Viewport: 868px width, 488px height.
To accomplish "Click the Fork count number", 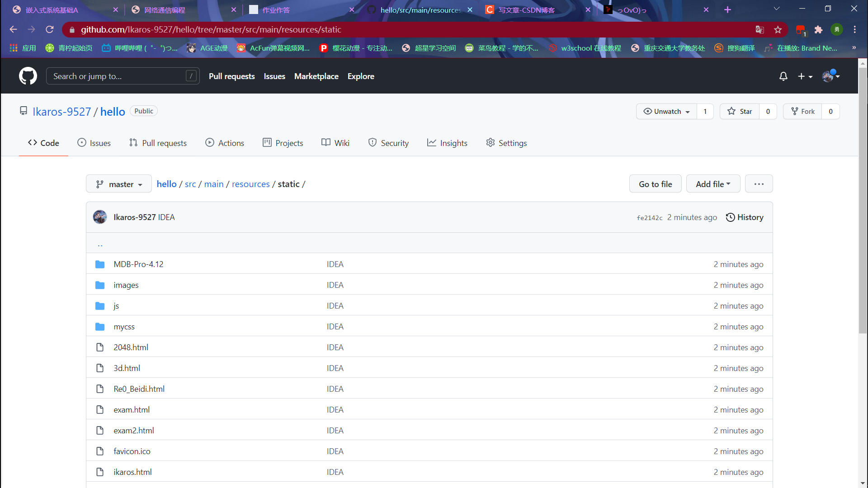I will pos(830,112).
